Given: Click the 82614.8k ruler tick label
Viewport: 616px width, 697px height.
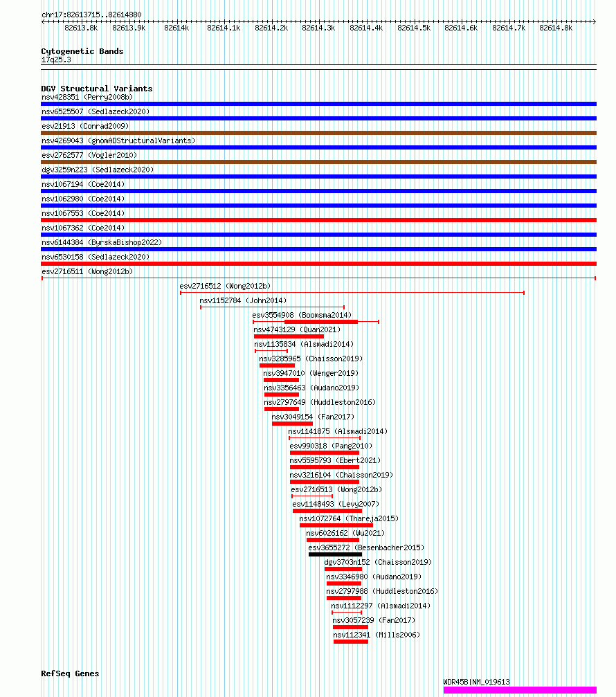Looking at the screenshot, I should [556, 28].
